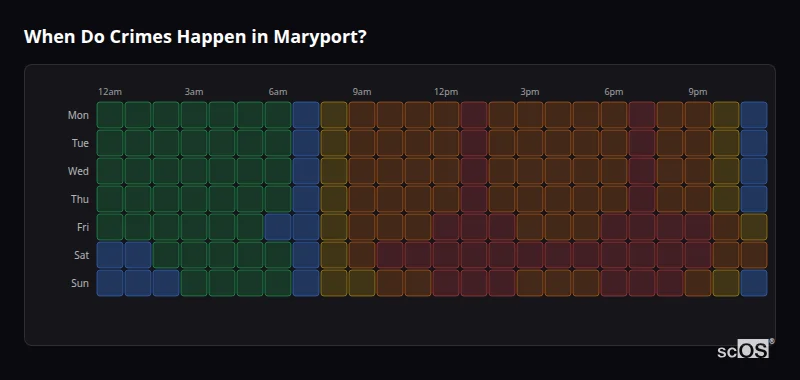The width and height of the screenshot is (800, 380).
Task: Click the "Tue" row label
Action: pyautogui.click(x=80, y=143)
